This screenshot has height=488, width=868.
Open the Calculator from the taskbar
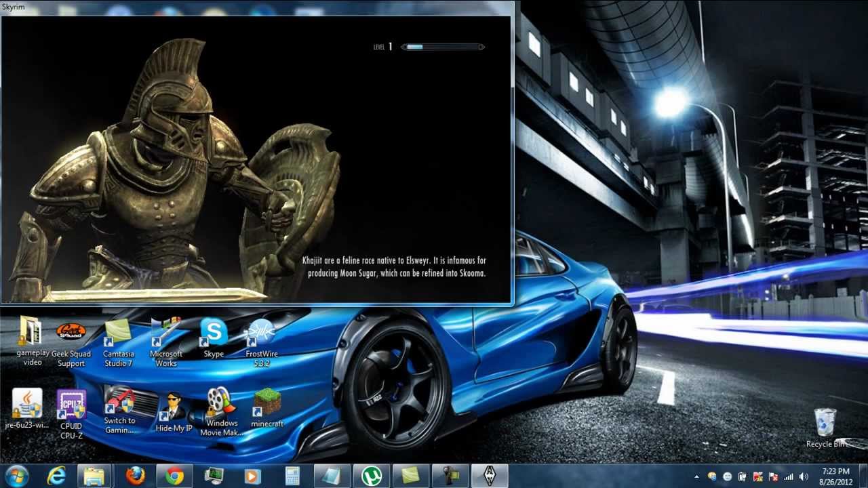(292, 476)
